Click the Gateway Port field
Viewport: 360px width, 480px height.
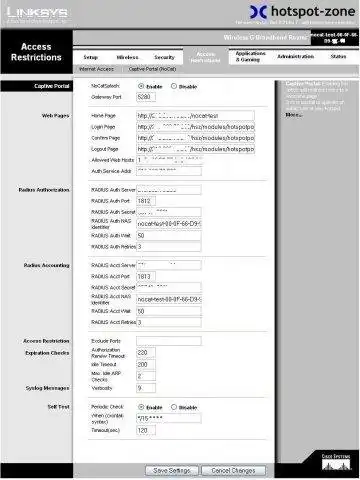click(146, 97)
